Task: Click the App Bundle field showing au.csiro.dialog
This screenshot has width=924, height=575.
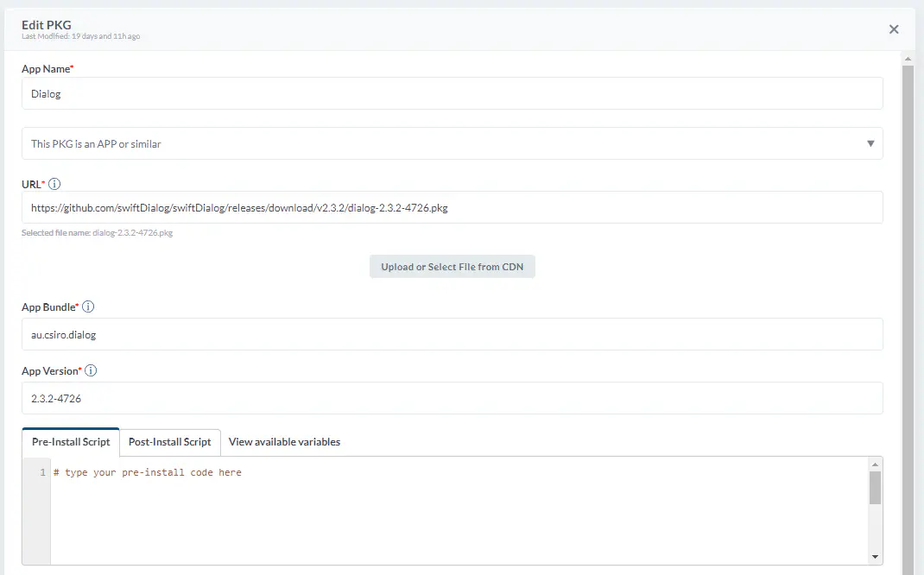Action: (452, 335)
